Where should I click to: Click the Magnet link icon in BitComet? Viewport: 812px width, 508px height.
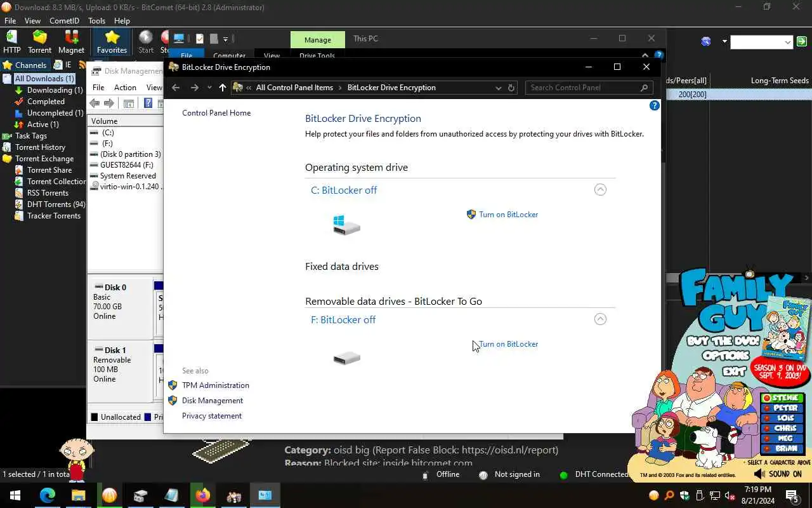pos(71,42)
